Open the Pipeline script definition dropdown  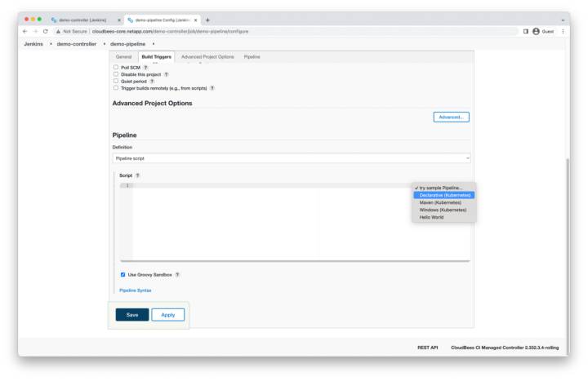coord(291,158)
